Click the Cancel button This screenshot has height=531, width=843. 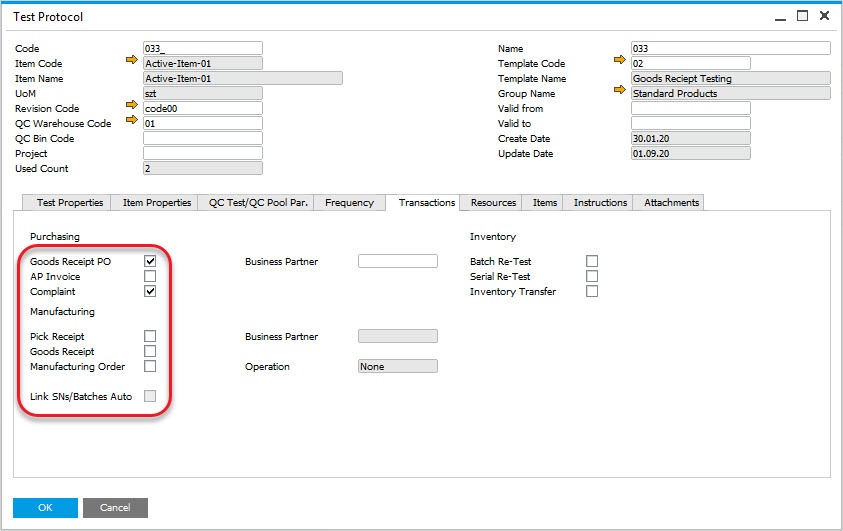pyautogui.click(x=115, y=508)
